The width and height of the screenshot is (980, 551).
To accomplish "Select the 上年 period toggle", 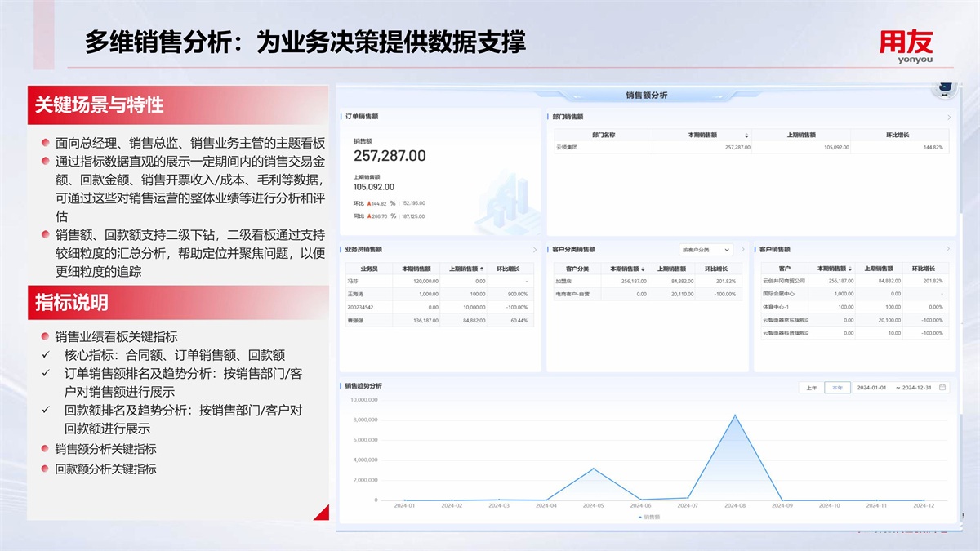I will (811, 388).
